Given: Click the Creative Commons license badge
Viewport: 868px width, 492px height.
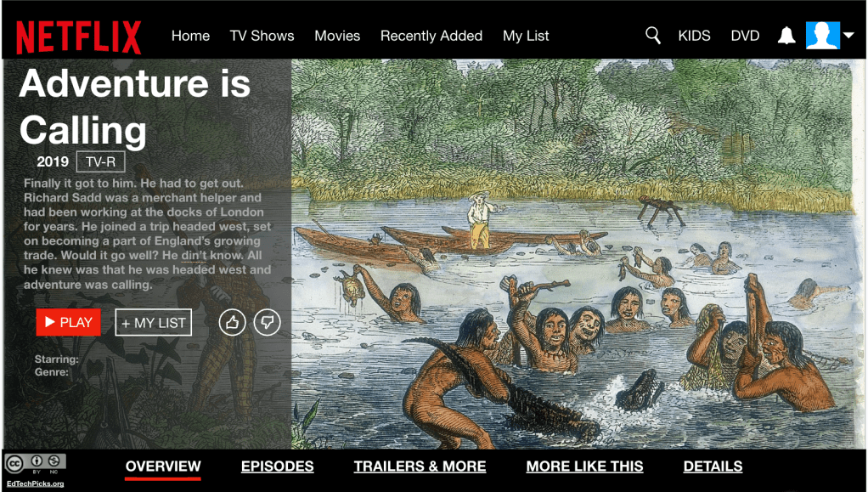Looking at the screenshot, I should 36,464.
